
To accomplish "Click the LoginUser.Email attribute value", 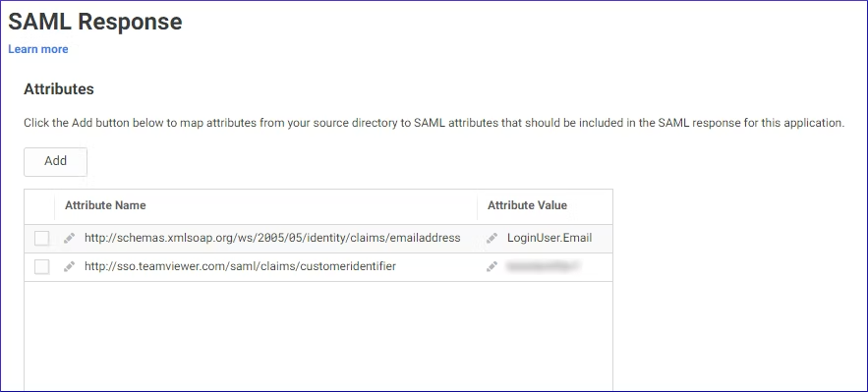I will (x=550, y=239).
